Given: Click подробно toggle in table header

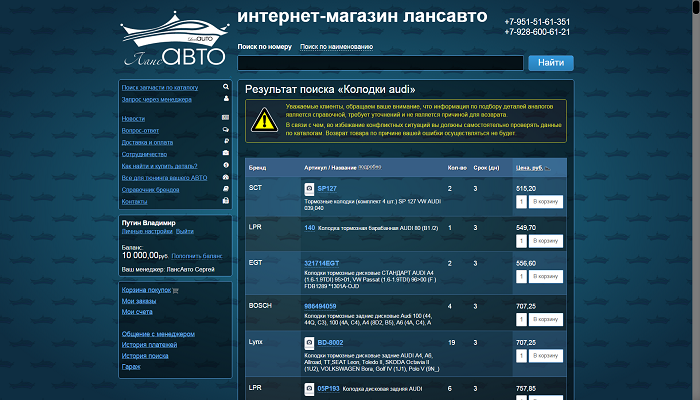Looking at the screenshot, I should coord(370,167).
